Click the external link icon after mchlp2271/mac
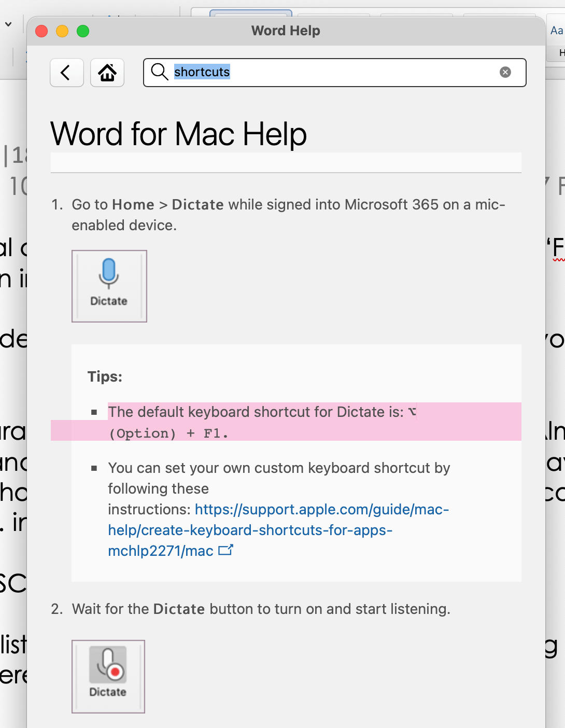The image size is (565, 728). [x=226, y=550]
